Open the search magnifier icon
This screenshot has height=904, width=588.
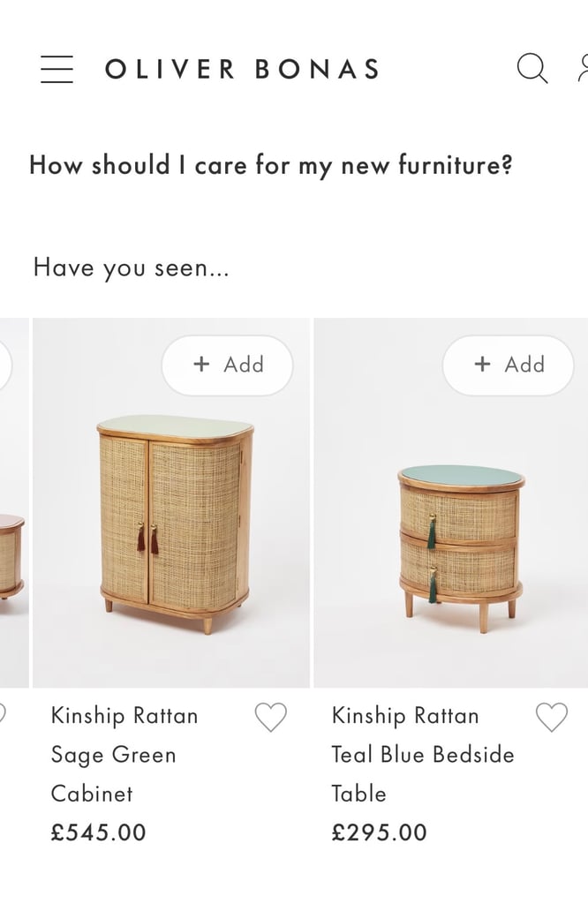click(532, 69)
